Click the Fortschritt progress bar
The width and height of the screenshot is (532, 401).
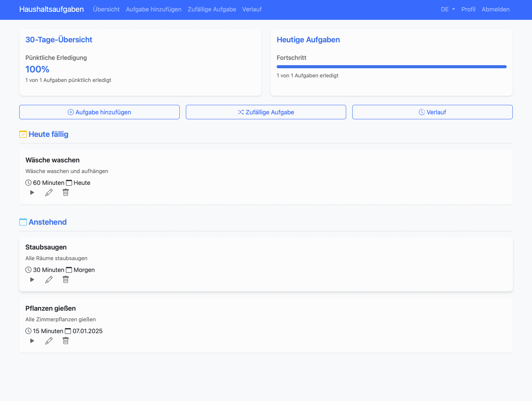391,67
